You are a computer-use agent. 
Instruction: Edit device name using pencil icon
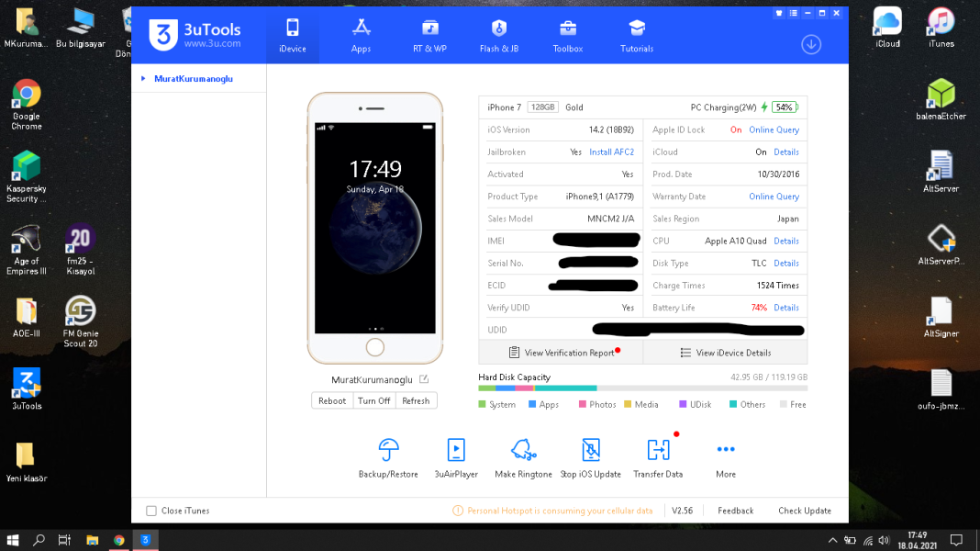(x=424, y=379)
